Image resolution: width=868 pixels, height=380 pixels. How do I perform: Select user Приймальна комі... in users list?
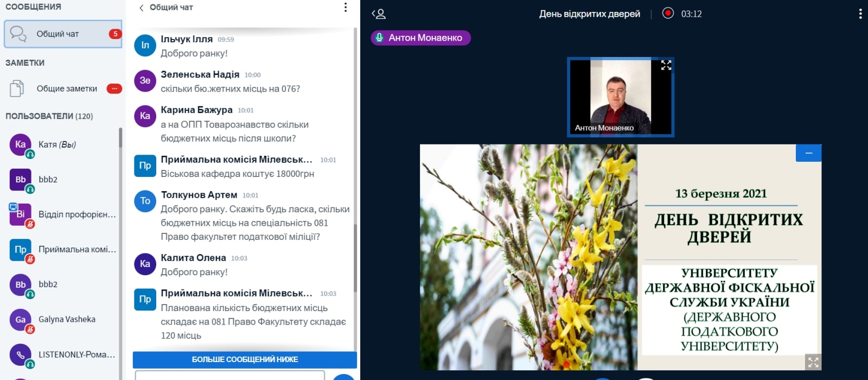point(63,249)
